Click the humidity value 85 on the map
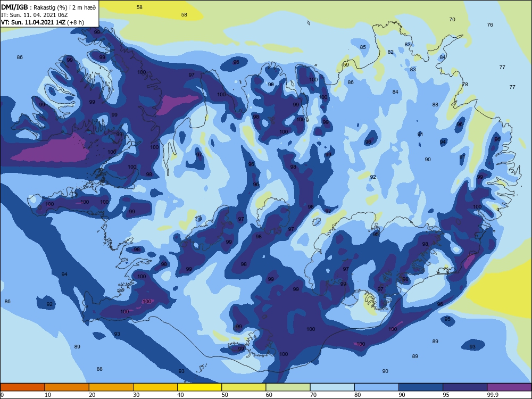 363,47
